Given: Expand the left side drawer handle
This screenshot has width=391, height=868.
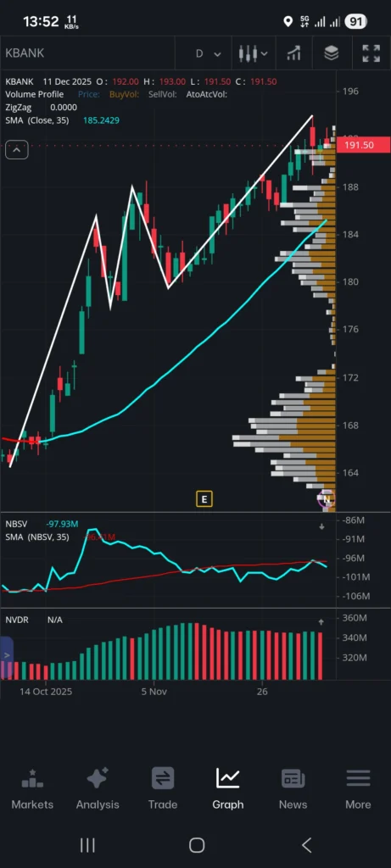Looking at the screenshot, I should 7,657.
